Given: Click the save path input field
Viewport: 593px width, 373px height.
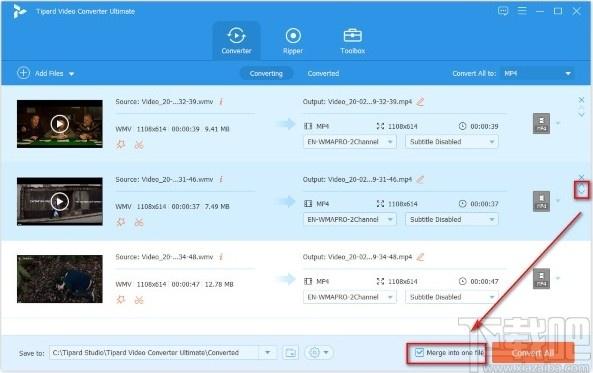Looking at the screenshot, I should [154, 353].
